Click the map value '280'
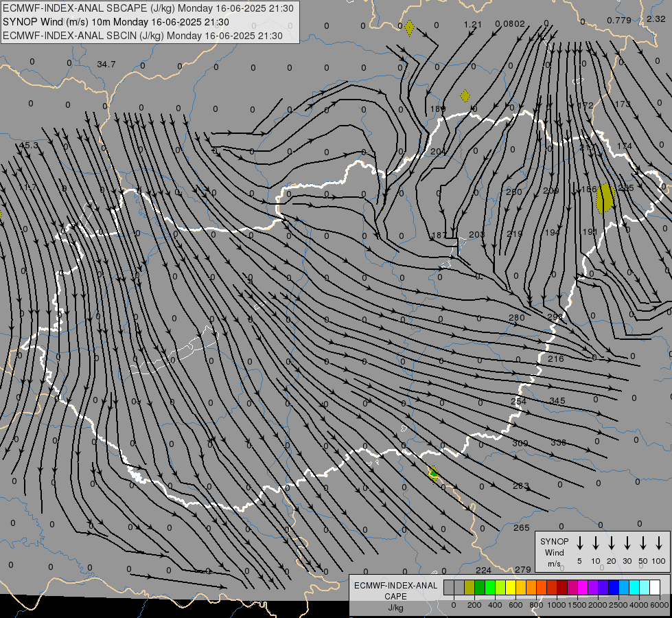The image size is (672, 618). [x=516, y=318]
